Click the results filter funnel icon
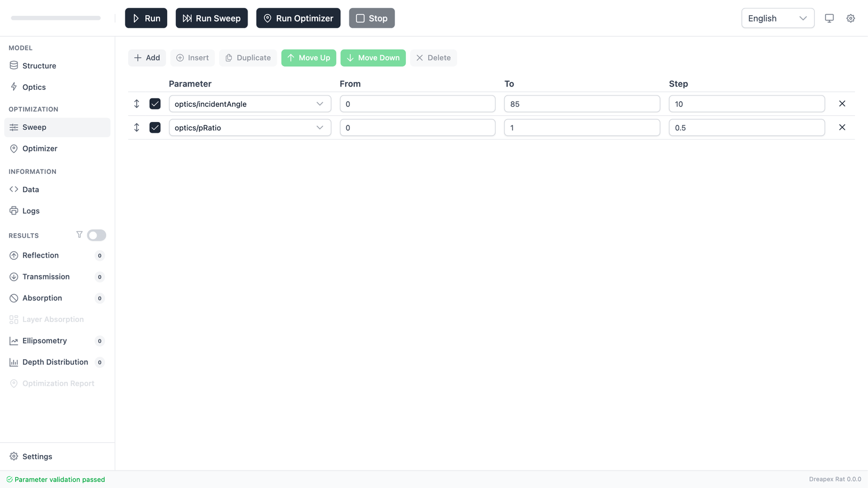The width and height of the screenshot is (868, 488). 79,235
